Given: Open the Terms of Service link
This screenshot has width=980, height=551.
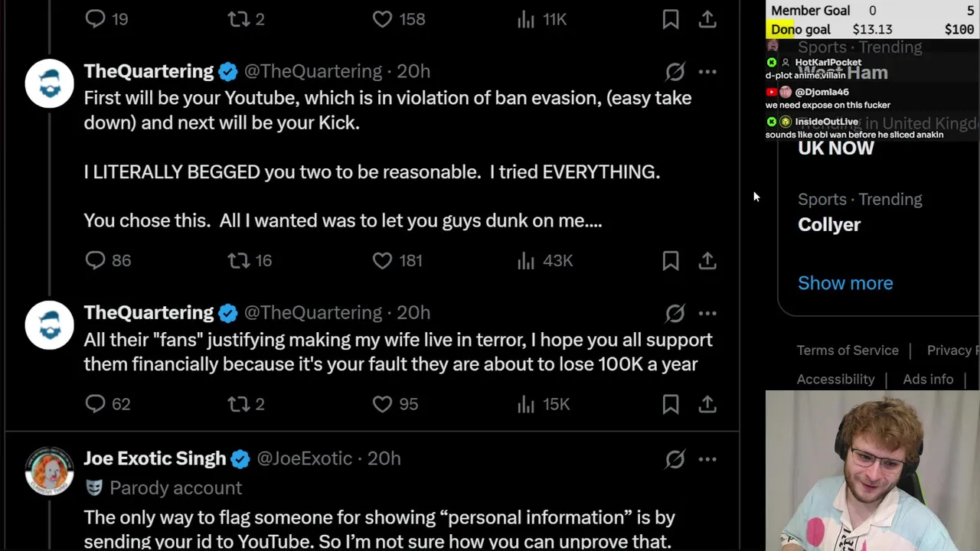Looking at the screenshot, I should click(x=848, y=350).
